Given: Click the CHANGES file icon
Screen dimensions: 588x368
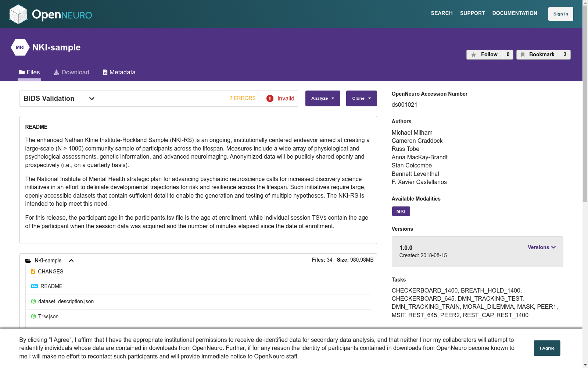Looking at the screenshot, I should 33,272.
